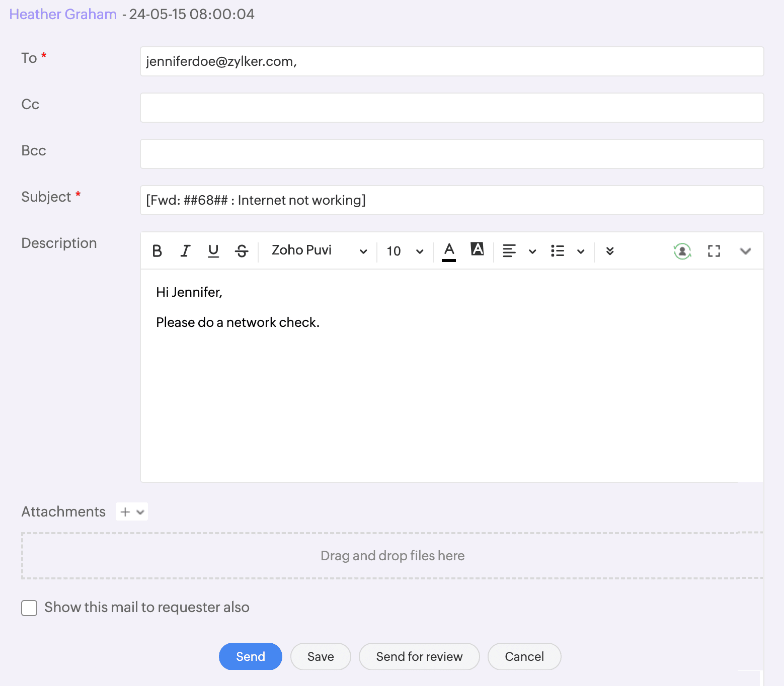Click the green user refresh icon

pyautogui.click(x=682, y=250)
